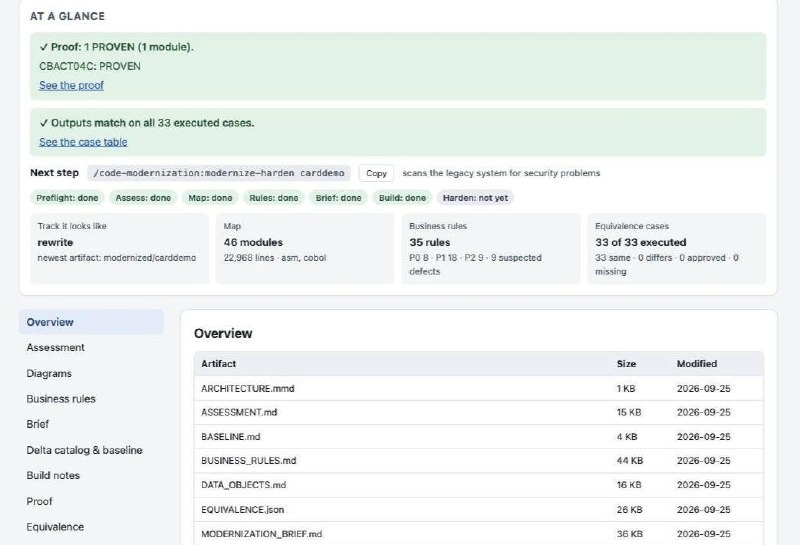The width and height of the screenshot is (800, 545).
Task: Click the 'Preflight: done' status pill
Action: click(x=67, y=197)
